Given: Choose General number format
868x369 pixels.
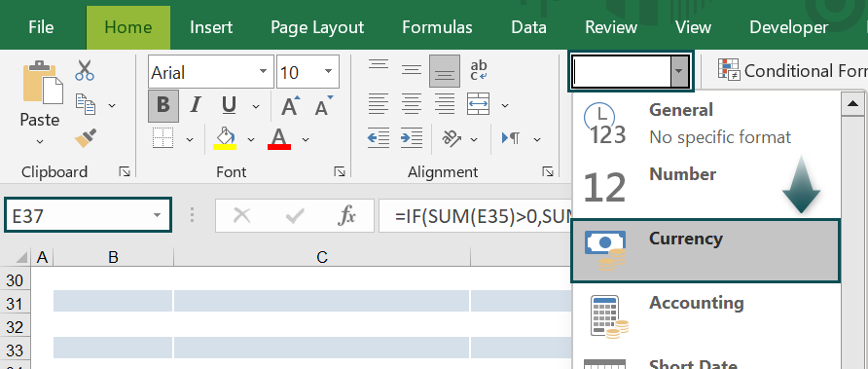Looking at the screenshot, I should coord(706,124).
